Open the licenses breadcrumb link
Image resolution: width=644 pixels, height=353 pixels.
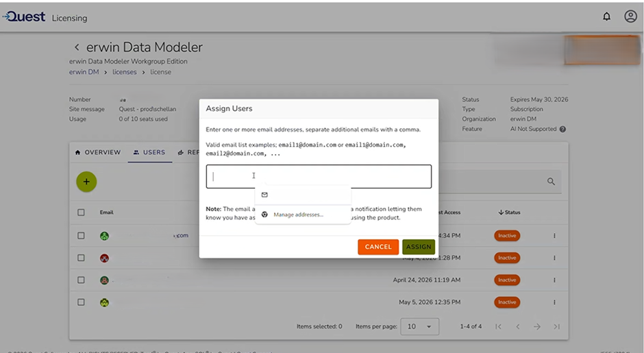pos(125,72)
